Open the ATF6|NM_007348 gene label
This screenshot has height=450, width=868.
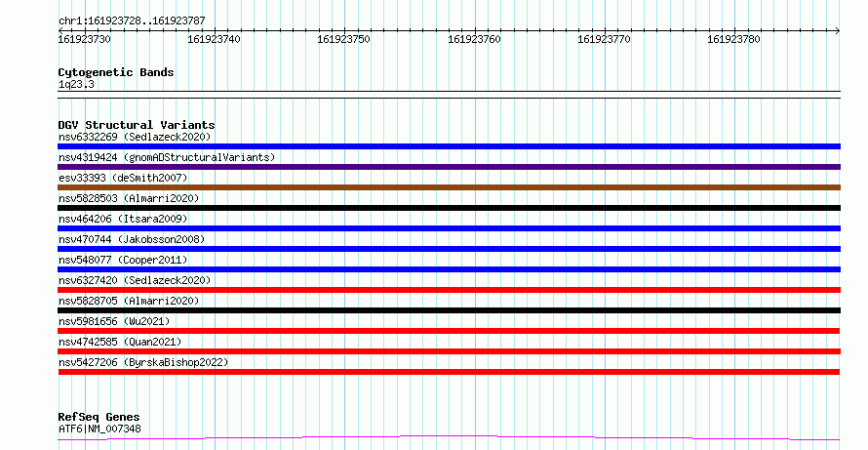(99, 429)
